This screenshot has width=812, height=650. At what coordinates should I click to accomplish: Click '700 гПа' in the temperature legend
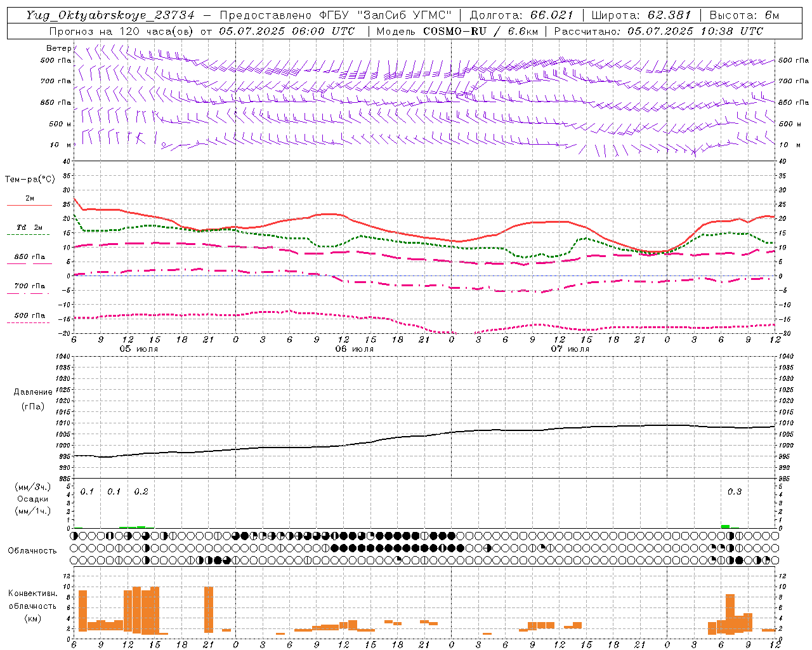point(29,286)
